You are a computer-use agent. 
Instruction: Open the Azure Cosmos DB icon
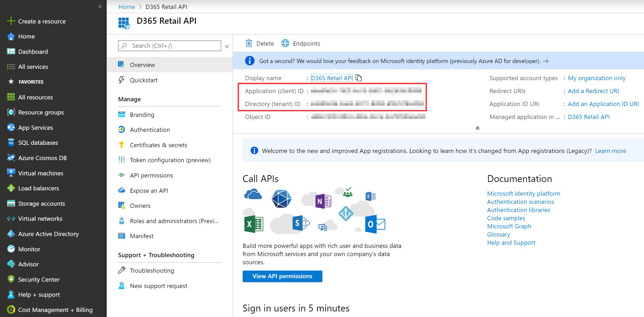11,158
